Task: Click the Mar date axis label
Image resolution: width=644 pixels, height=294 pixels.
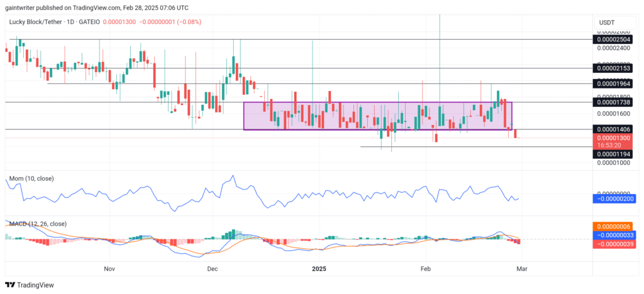Action: (521, 269)
